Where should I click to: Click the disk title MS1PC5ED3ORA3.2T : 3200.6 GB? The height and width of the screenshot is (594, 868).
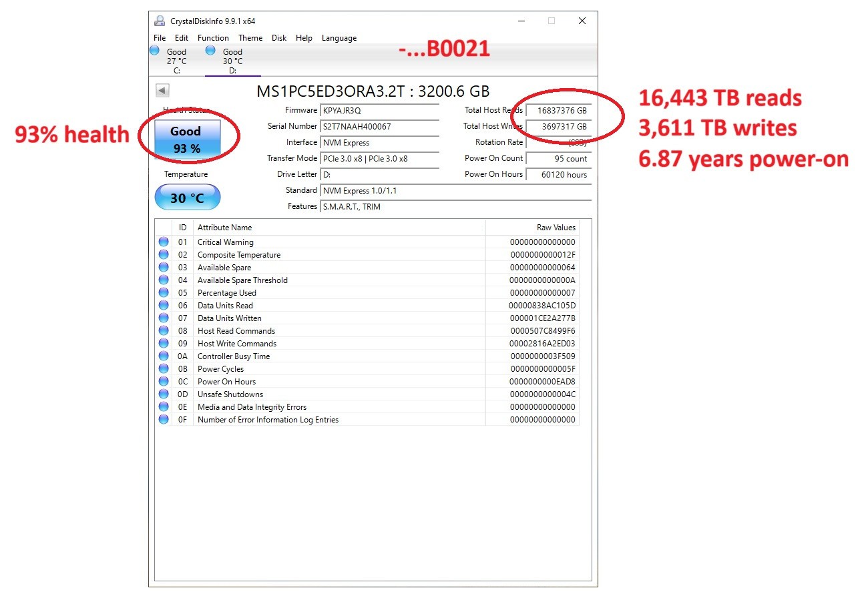373,91
